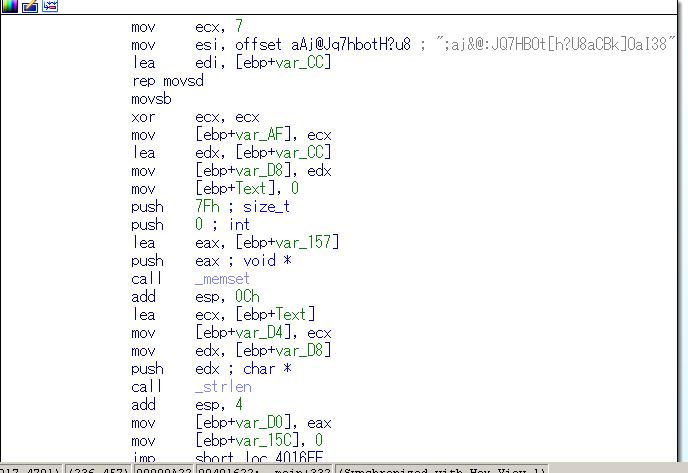688x473 pixels.
Task: Click the 'movsb' instruction
Action: [151, 99]
